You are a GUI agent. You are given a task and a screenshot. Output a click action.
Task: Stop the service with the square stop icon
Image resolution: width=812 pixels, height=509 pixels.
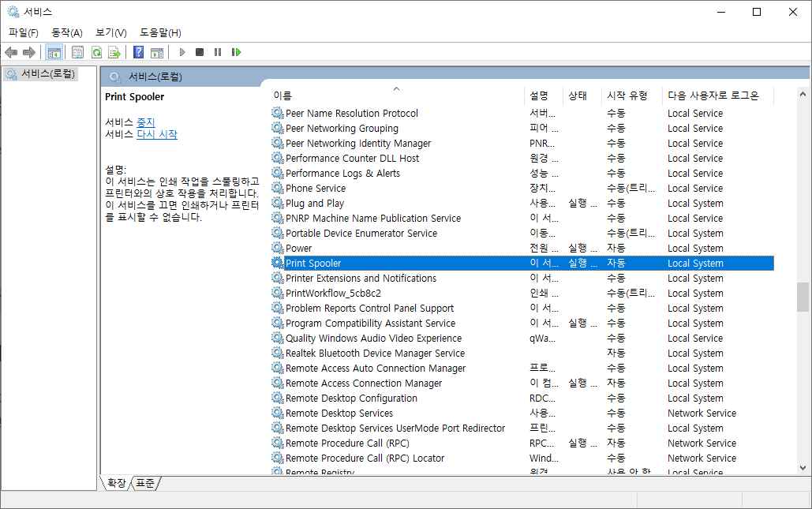[199, 52]
